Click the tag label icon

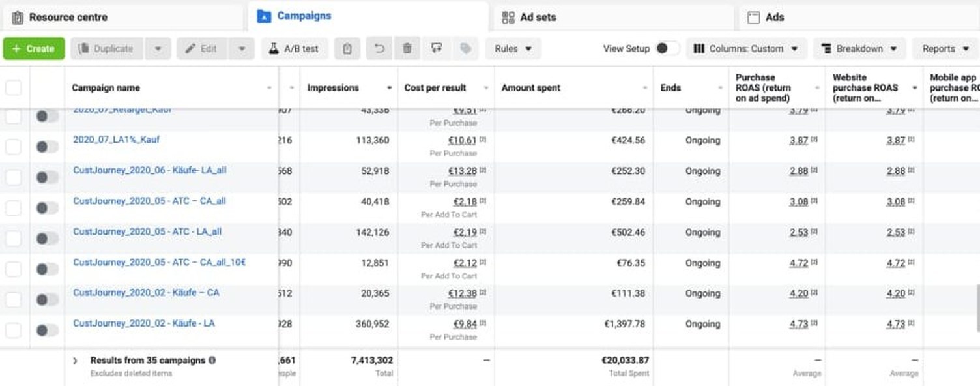point(465,49)
